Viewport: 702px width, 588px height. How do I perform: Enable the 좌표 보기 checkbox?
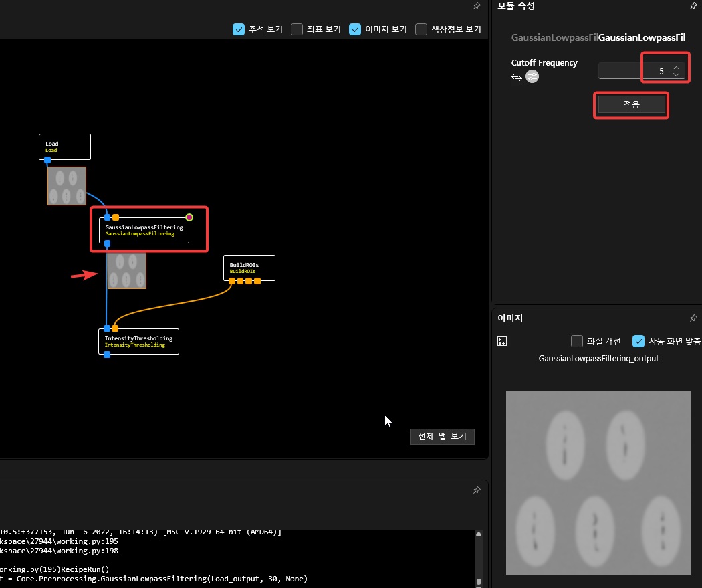pos(297,29)
